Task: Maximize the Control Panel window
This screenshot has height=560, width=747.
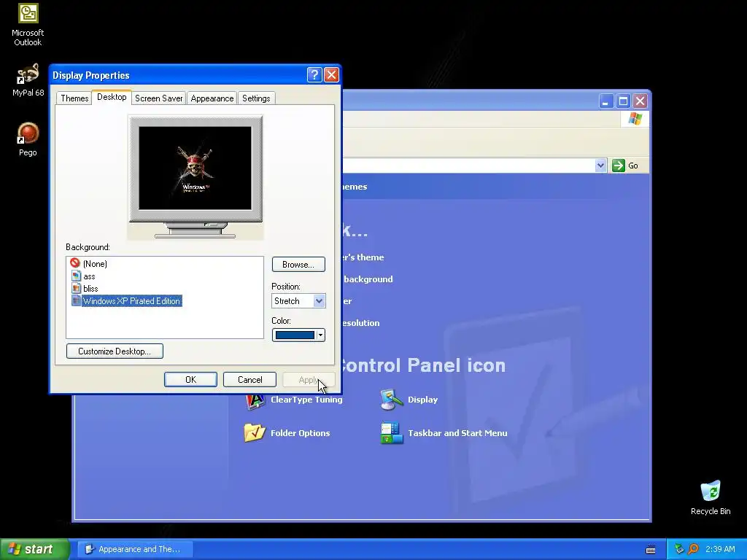Action: [623, 101]
